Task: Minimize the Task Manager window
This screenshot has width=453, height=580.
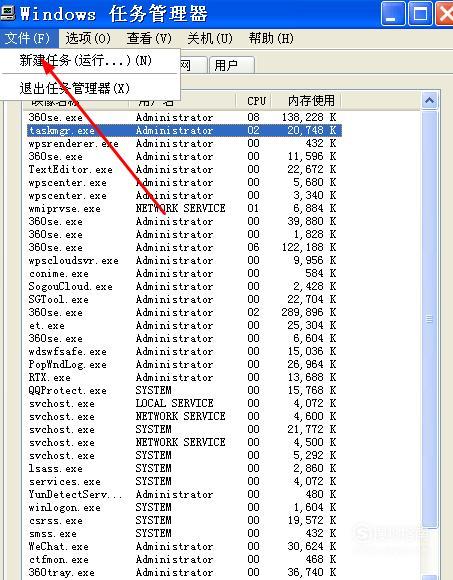Action: point(392,14)
